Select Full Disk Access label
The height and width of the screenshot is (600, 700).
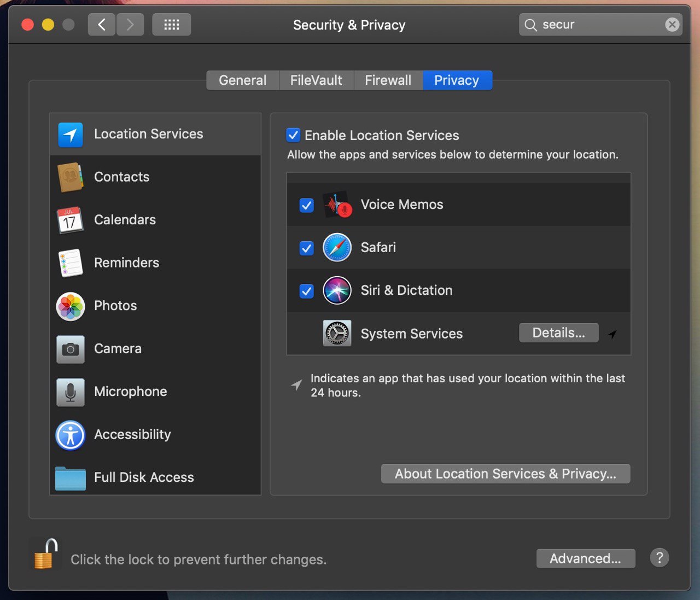[x=144, y=477]
